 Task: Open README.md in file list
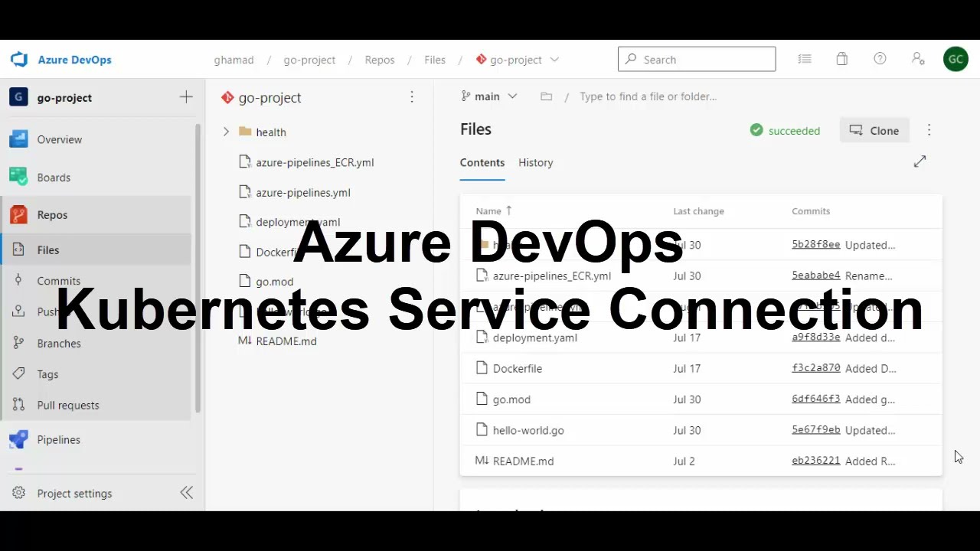tap(523, 461)
